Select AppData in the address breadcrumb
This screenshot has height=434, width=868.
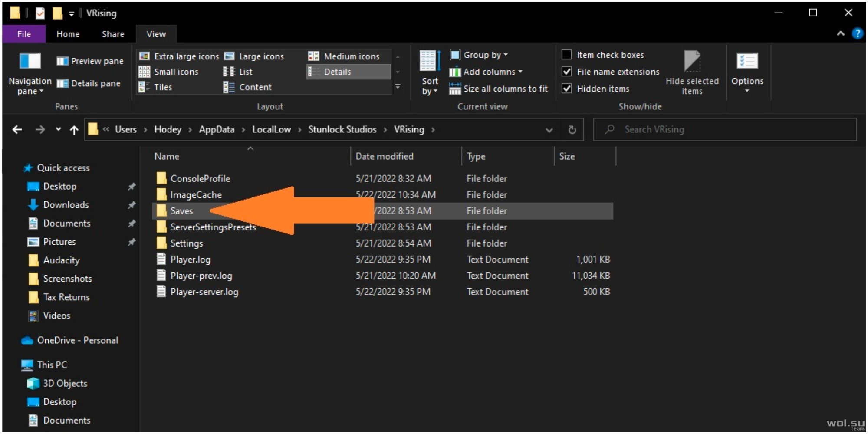(217, 129)
